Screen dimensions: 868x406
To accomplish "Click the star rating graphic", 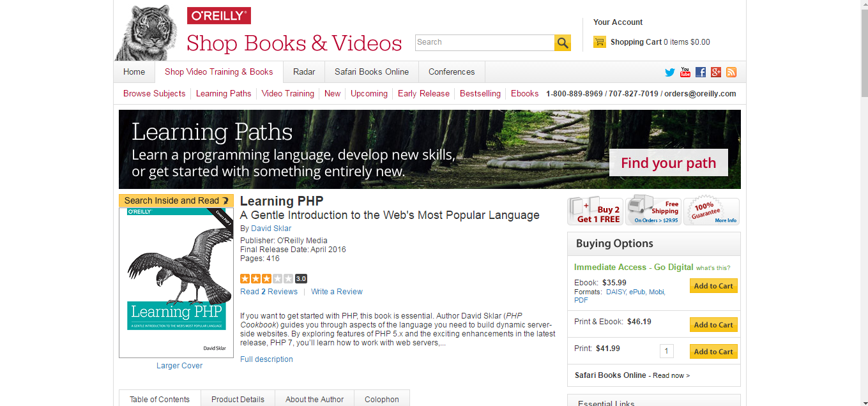I will coord(267,278).
